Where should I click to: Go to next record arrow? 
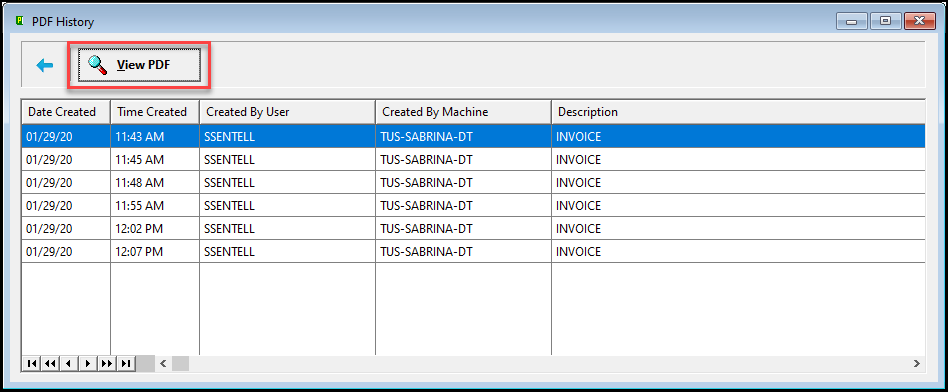pyautogui.click(x=88, y=363)
